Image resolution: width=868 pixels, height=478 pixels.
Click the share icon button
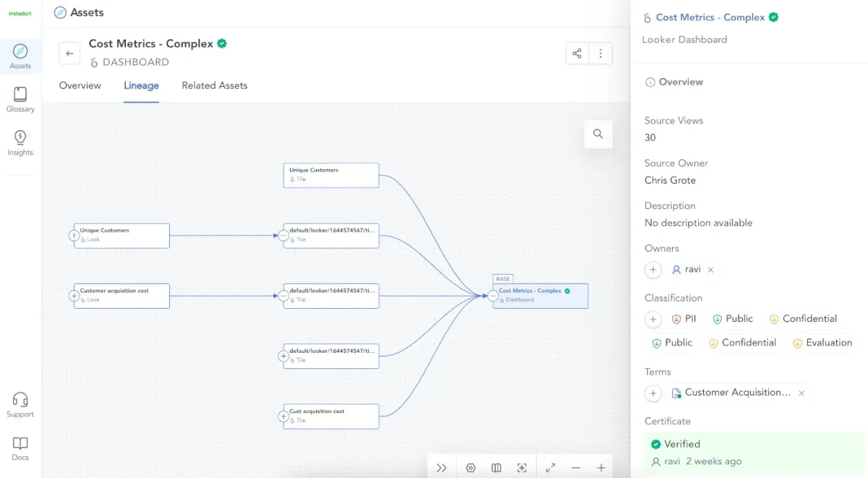click(577, 54)
